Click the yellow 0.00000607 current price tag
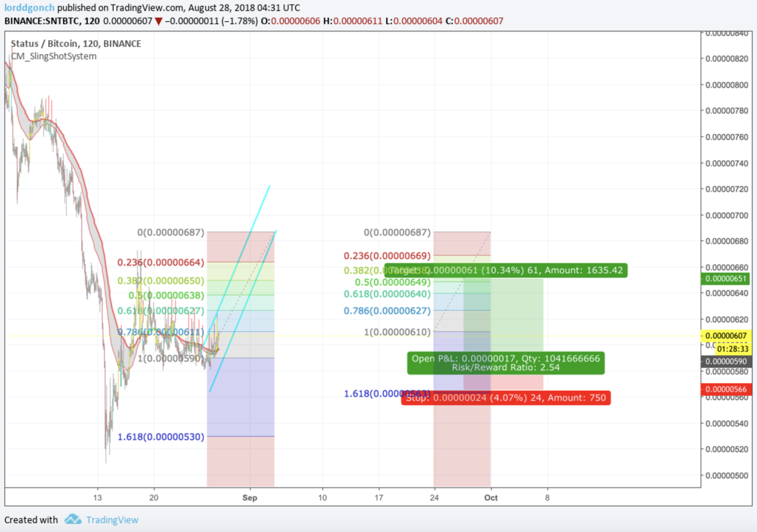The height and width of the screenshot is (532, 757). click(x=725, y=336)
